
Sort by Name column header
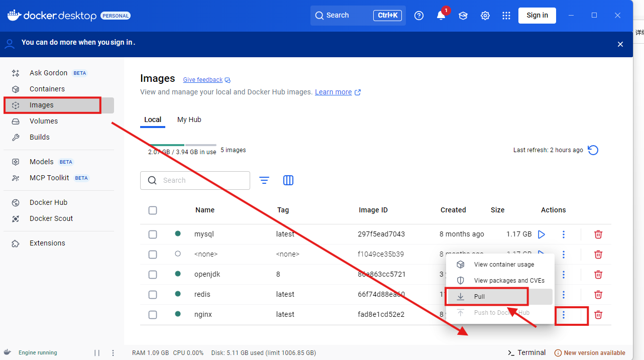pos(205,210)
